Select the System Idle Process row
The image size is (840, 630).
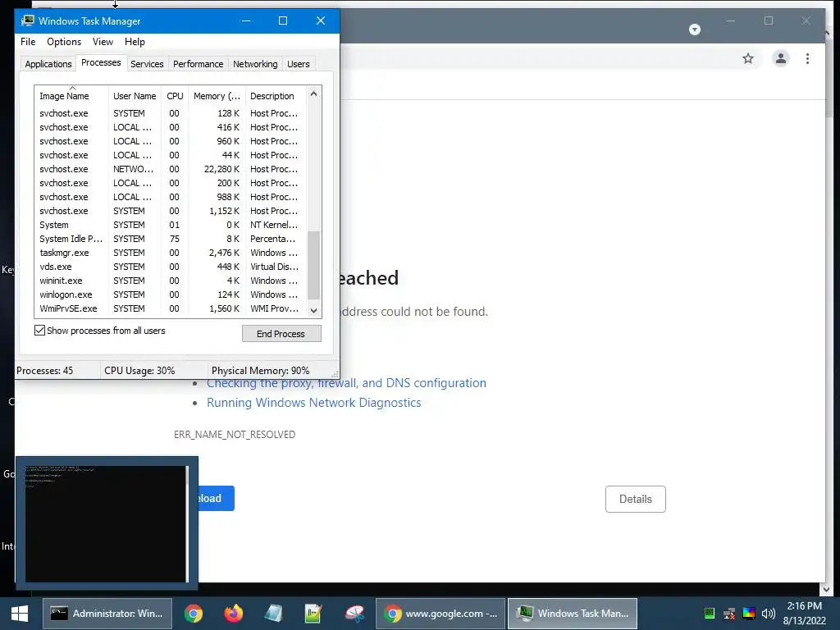(171, 239)
